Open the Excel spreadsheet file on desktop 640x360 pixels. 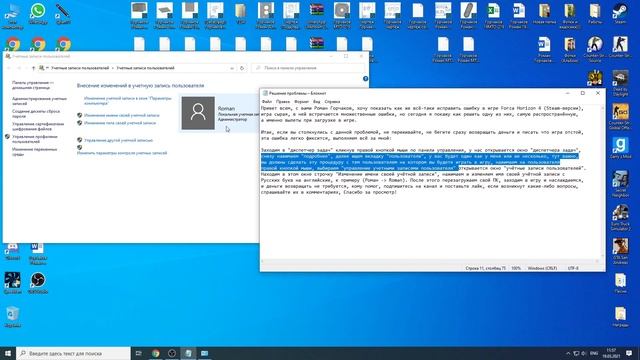tap(493, 16)
